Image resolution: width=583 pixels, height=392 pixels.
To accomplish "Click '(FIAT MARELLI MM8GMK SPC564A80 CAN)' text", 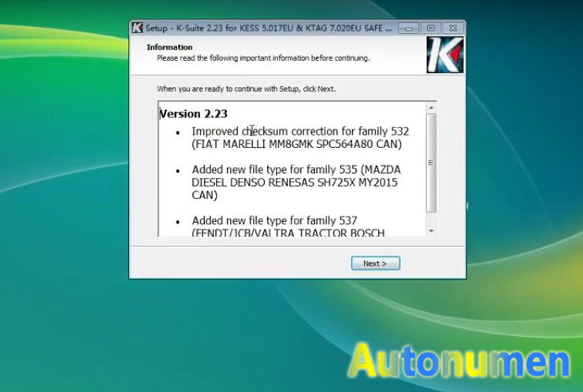I will click(297, 144).
